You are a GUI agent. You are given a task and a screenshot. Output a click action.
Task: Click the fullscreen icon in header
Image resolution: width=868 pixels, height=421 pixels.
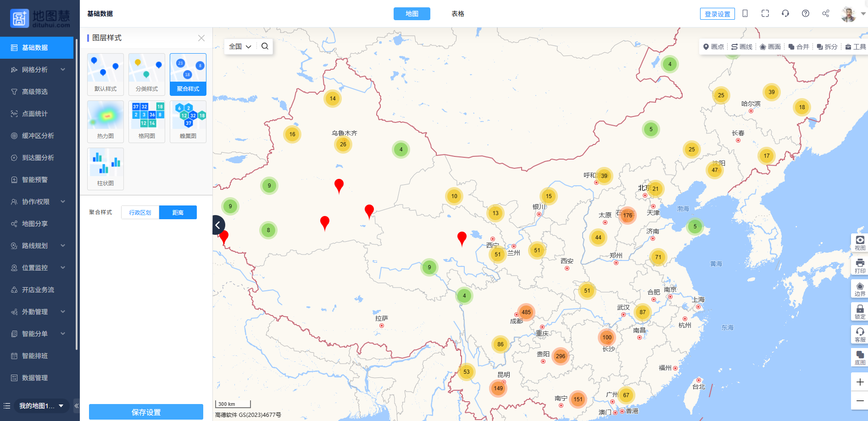click(x=765, y=13)
